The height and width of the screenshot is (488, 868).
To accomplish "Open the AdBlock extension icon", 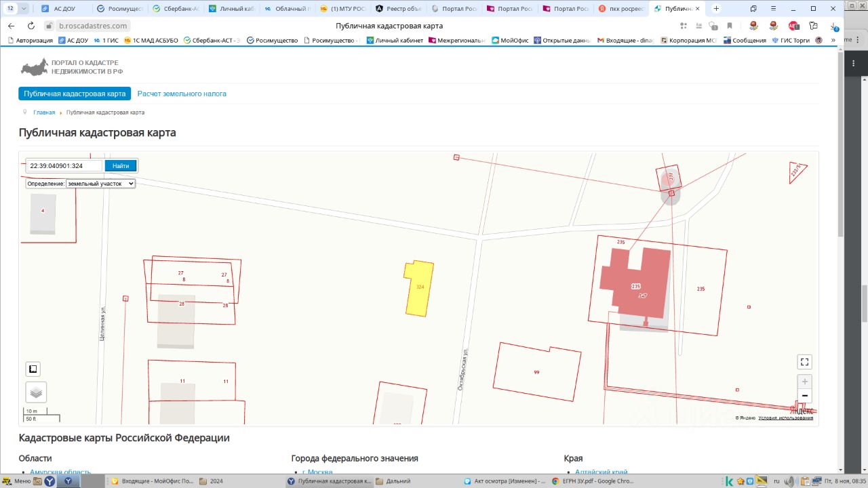I will [x=793, y=26].
